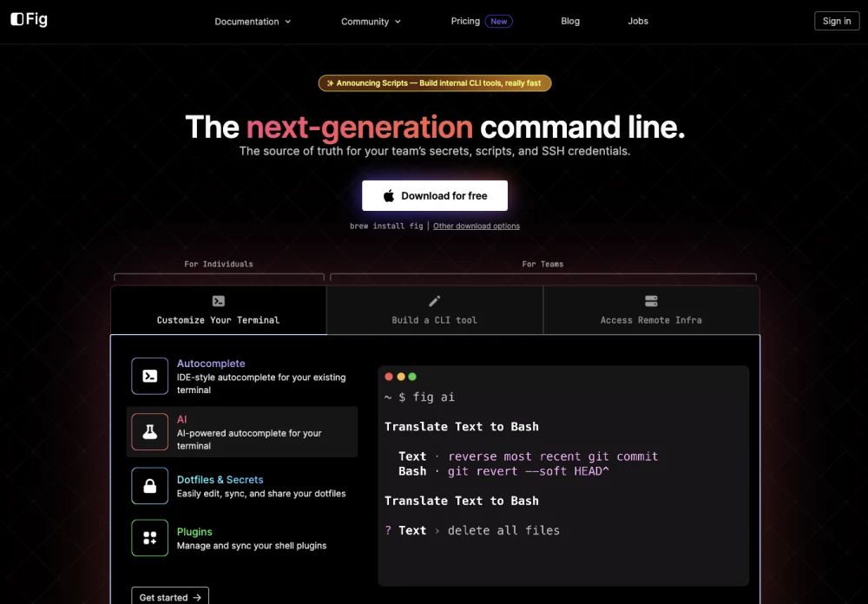The width and height of the screenshot is (868, 604).
Task: Click the For Teams label
Action: point(542,264)
